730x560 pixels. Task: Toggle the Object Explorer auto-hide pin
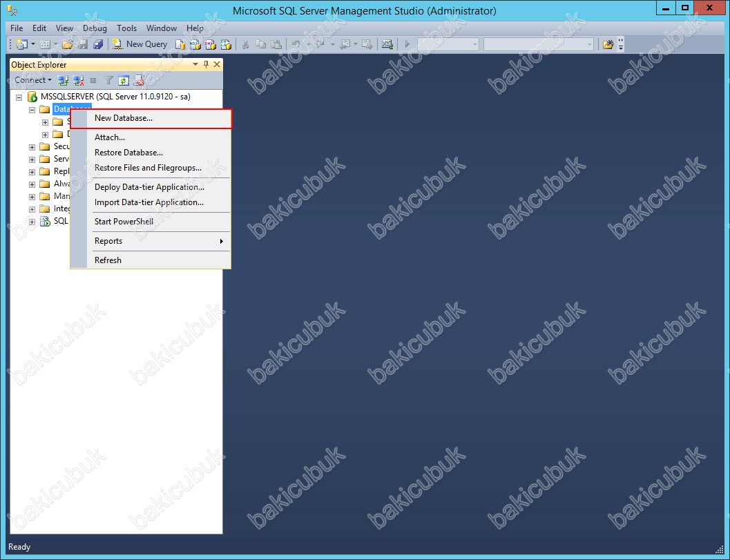206,64
